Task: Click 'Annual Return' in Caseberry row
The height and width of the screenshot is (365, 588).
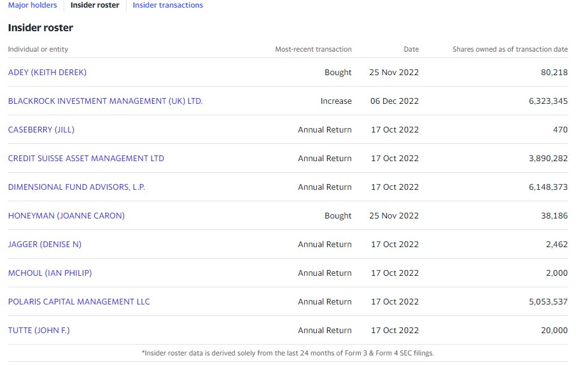Action: tap(325, 129)
